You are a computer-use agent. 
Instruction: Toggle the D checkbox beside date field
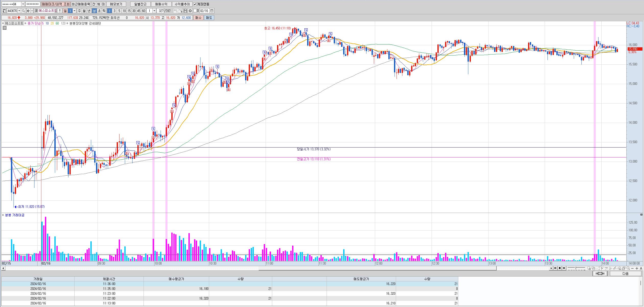coord(195,11)
